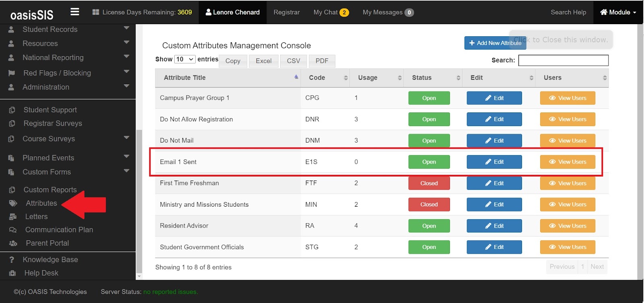This screenshot has width=644, height=303.
Task: Click the Planned Events document icon
Action: pos(11,158)
